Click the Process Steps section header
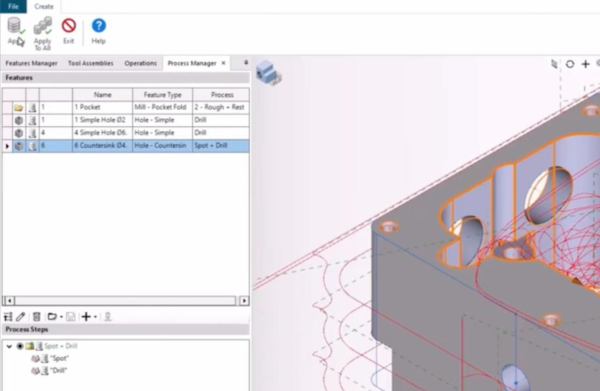 coord(126,329)
